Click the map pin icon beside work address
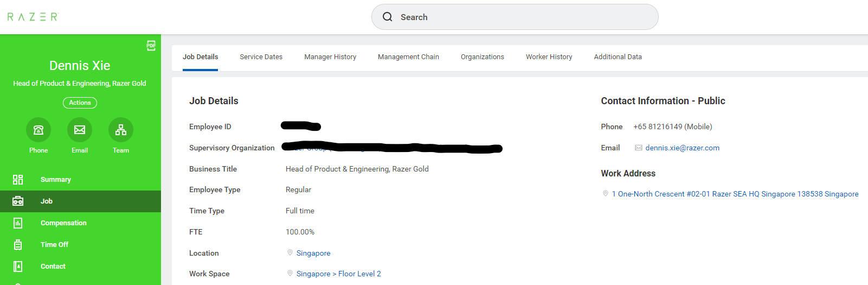The height and width of the screenshot is (285, 868). pyautogui.click(x=606, y=193)
